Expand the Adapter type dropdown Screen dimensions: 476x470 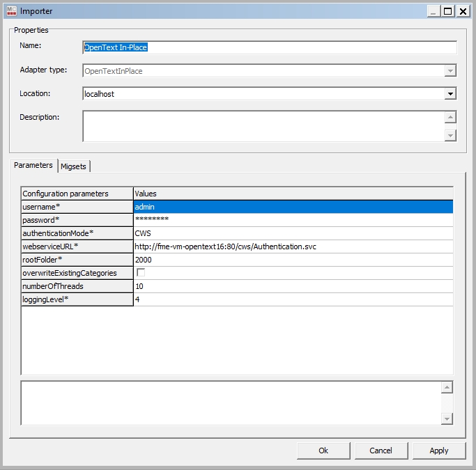pyautogui.click(x=451, y=71)
